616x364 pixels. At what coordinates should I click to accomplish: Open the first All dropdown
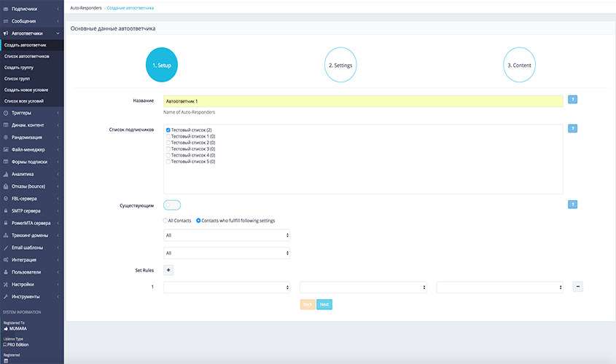point(227,235)
